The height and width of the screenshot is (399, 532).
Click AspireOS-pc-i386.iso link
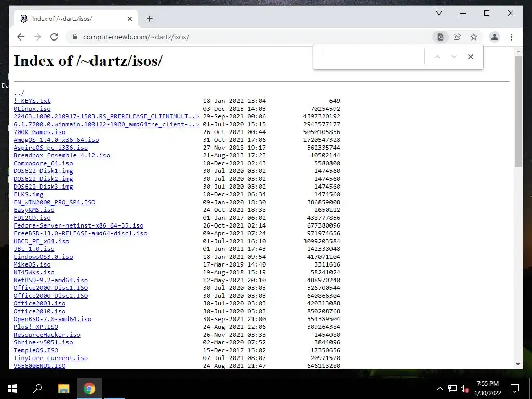[50, 148]
